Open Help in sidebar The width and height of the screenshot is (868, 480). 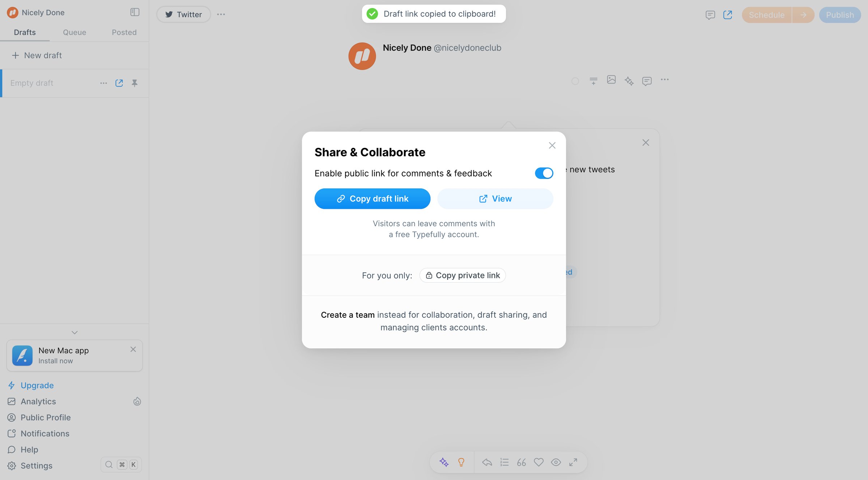coord(29,449)
